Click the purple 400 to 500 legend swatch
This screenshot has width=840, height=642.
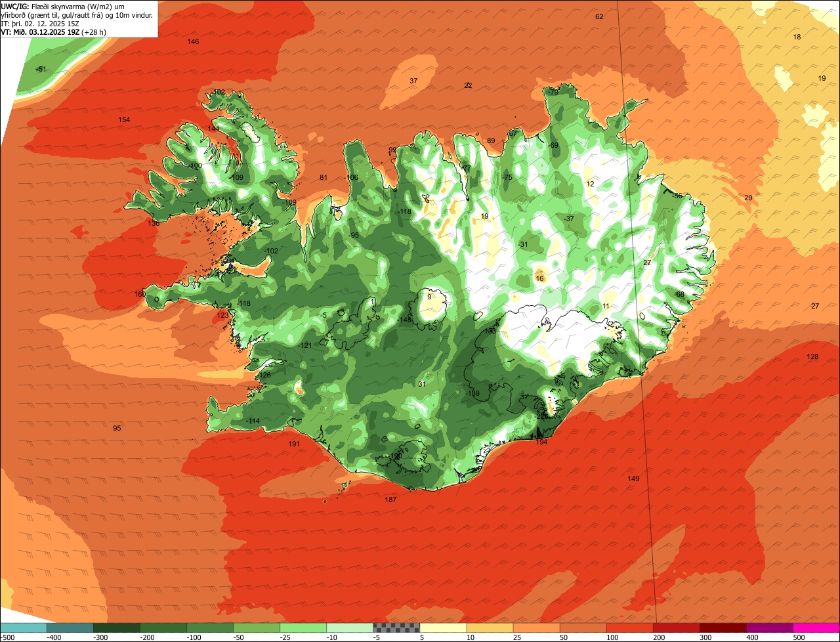(770, 628)
